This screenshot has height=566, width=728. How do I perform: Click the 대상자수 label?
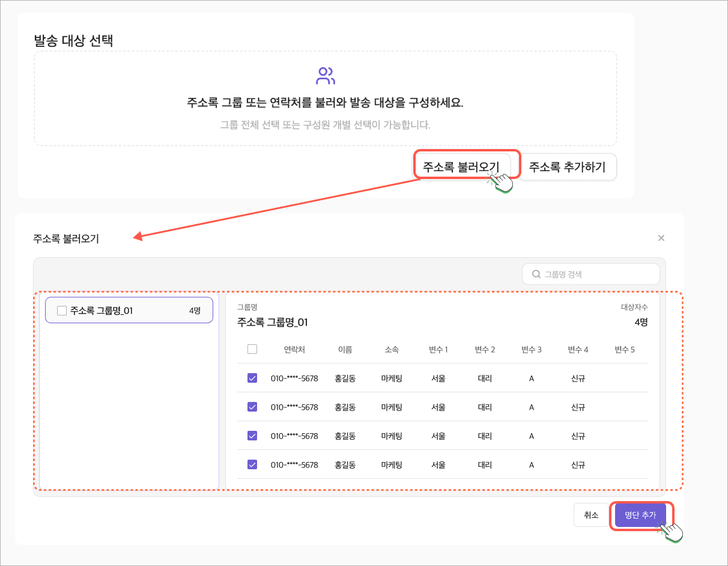(x=634, y=307)
